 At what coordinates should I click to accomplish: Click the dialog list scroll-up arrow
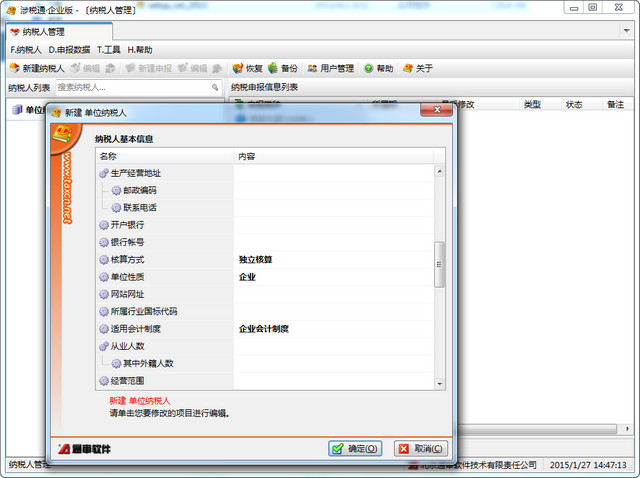pos(440,171)
